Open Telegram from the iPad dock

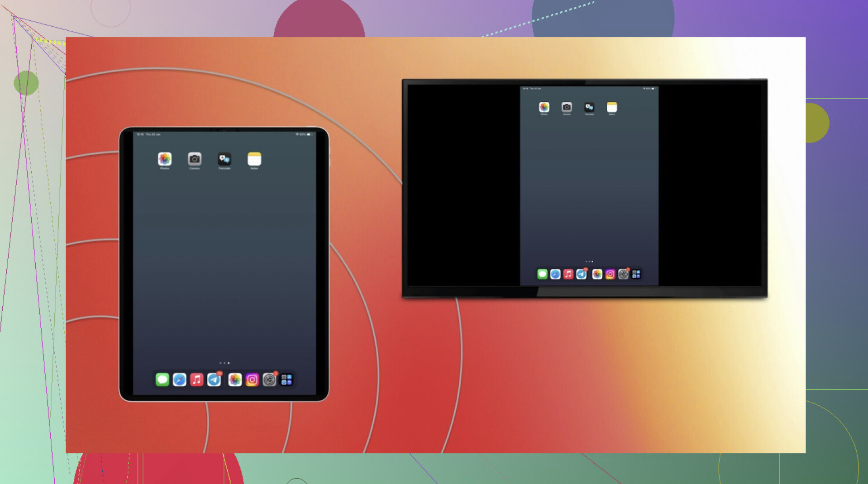tap(214, 380)
